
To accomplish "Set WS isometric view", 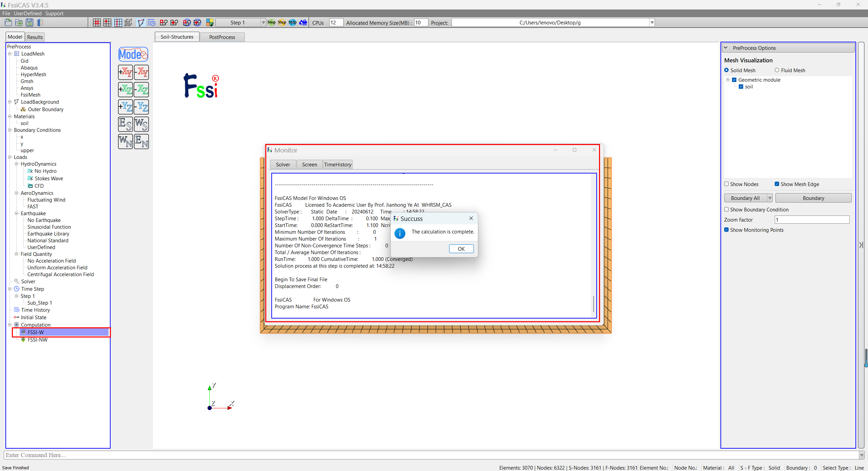I will [141, 124].
